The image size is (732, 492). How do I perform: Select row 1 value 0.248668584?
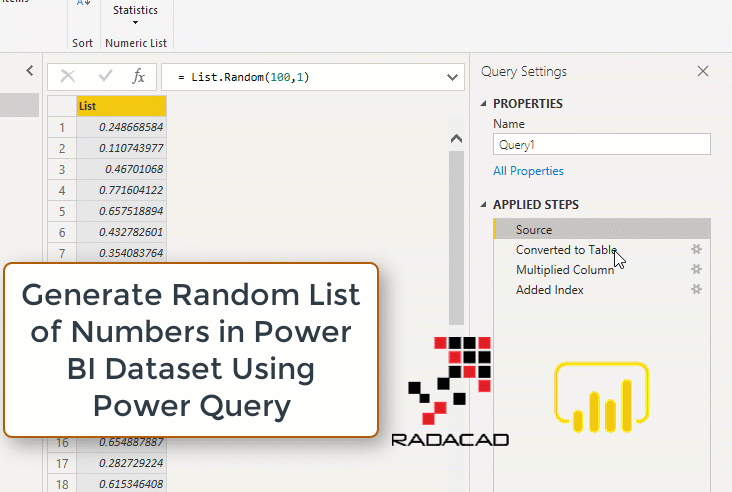click(x=121, y=127)
